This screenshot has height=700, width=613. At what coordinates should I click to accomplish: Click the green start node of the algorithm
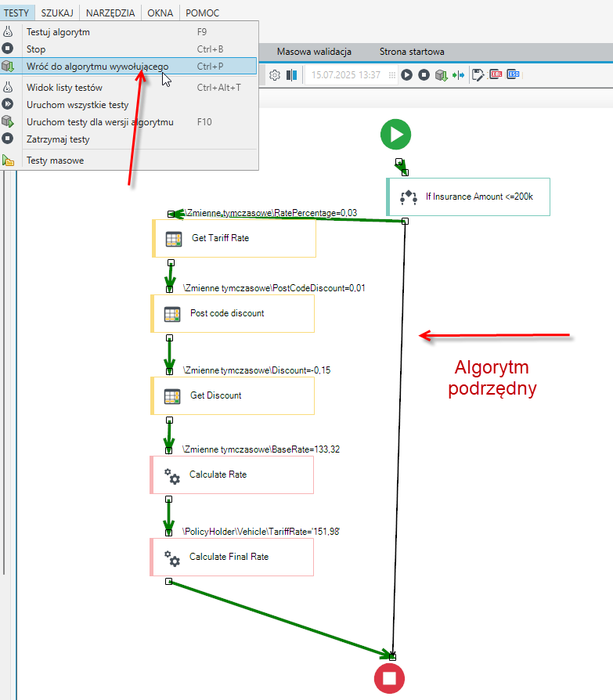[395, 135]
